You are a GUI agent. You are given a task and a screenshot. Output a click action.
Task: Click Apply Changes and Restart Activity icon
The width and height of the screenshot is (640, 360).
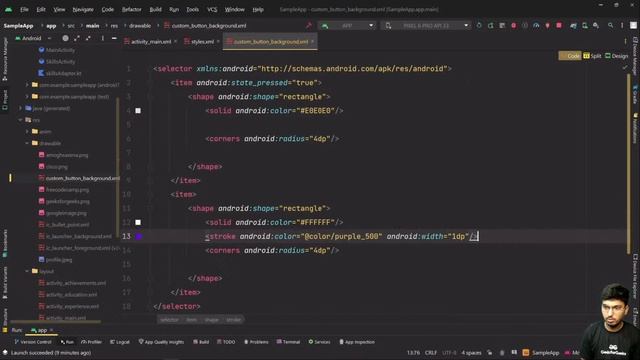coord(491,25)
